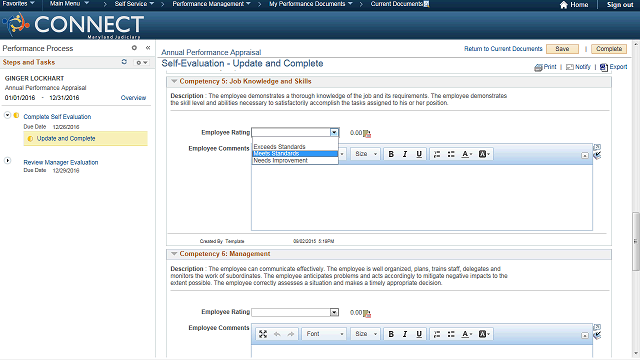Click underline icon in Competency 6 toolbar

[x=419, y=334]
